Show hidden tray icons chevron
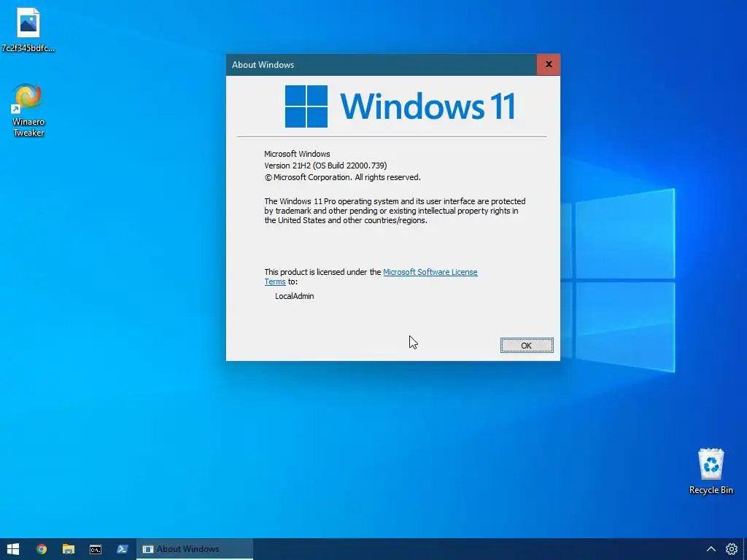This screenshot has width=747, height=560. (x=711, y=549)
